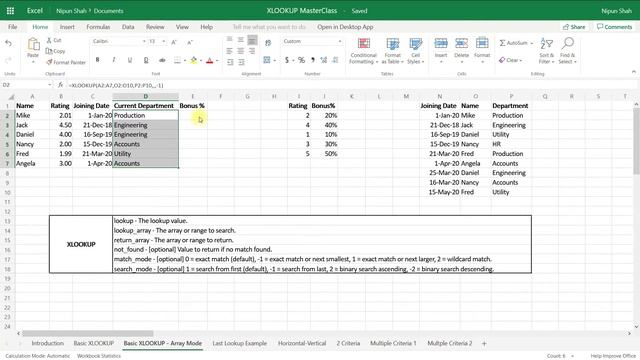Click the AutoSum sigma icon
Image resolution: width=640 pixels, height=360 pixels.
pyautogui.click(x=502, y=43)
